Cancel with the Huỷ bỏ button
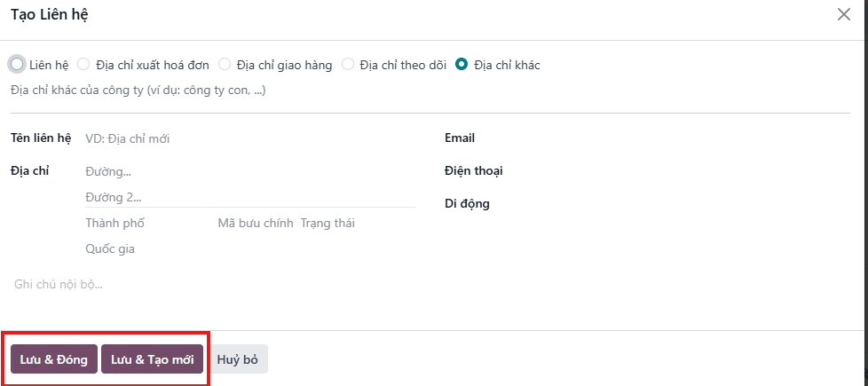Screen dimensions: 868x386 [238, 359]
